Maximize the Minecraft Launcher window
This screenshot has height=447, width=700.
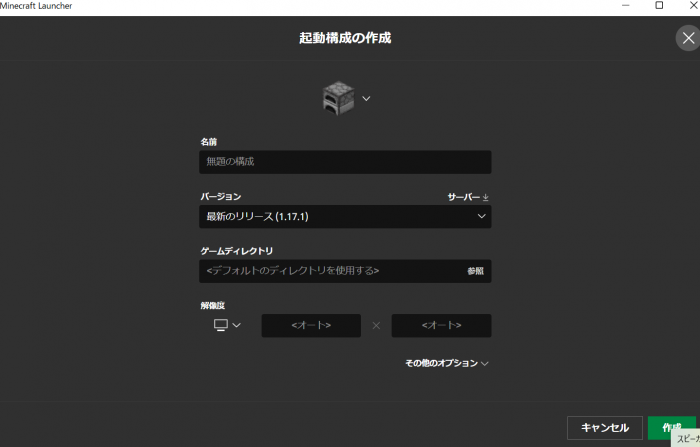[659, 6]
